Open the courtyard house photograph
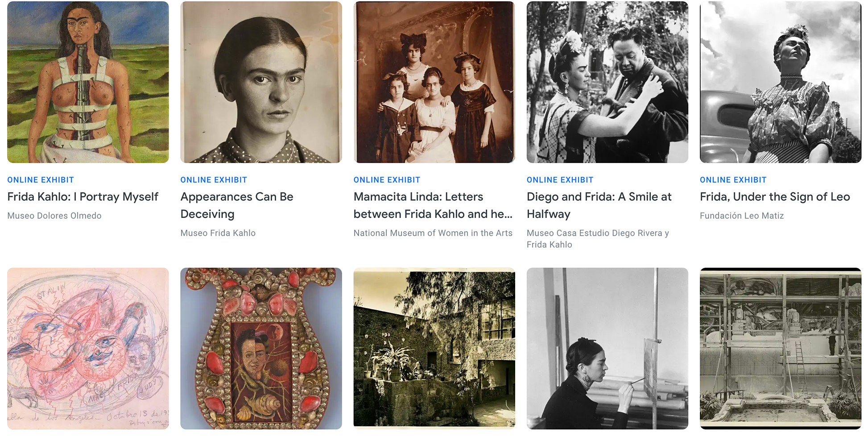Image resolution: width=868 pixels, height=441 pixels. click(434, 349)
